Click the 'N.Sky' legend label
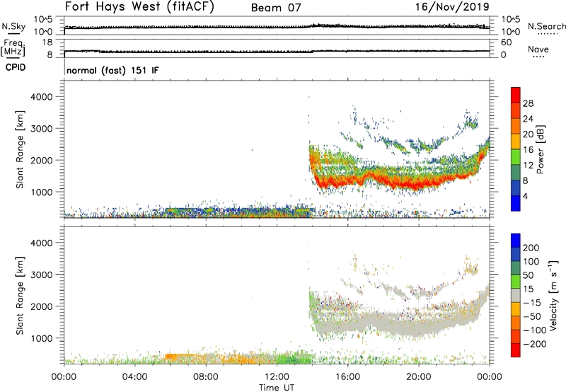This screenshot has height=392, width=566. click(13, 26)
